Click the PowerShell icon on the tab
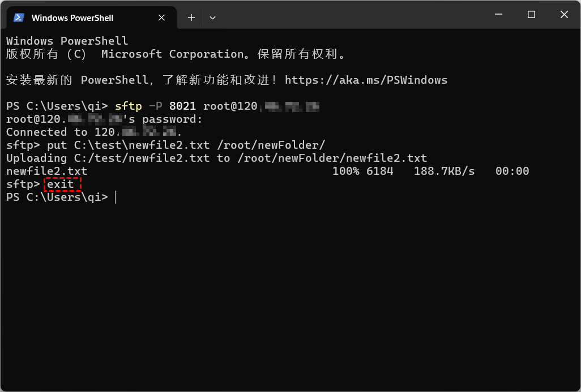This screenshot has width=581, height=392. [18, 18]
